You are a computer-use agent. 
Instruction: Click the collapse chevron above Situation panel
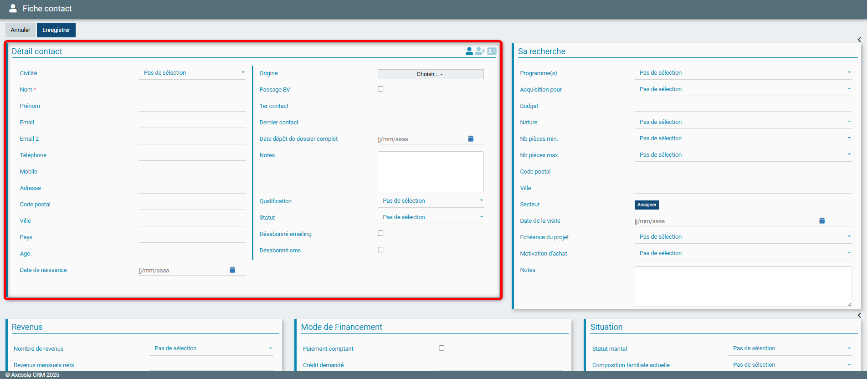point(859,315)
